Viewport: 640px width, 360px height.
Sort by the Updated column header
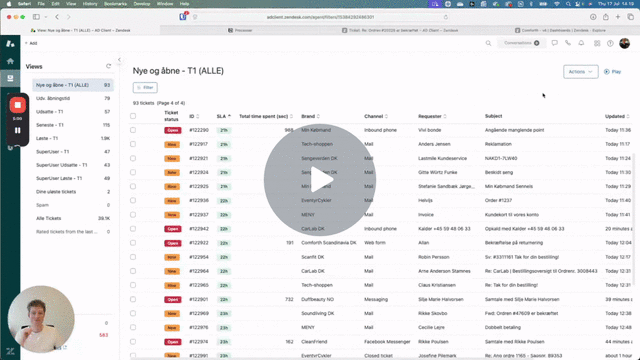[x=617, y=116]
